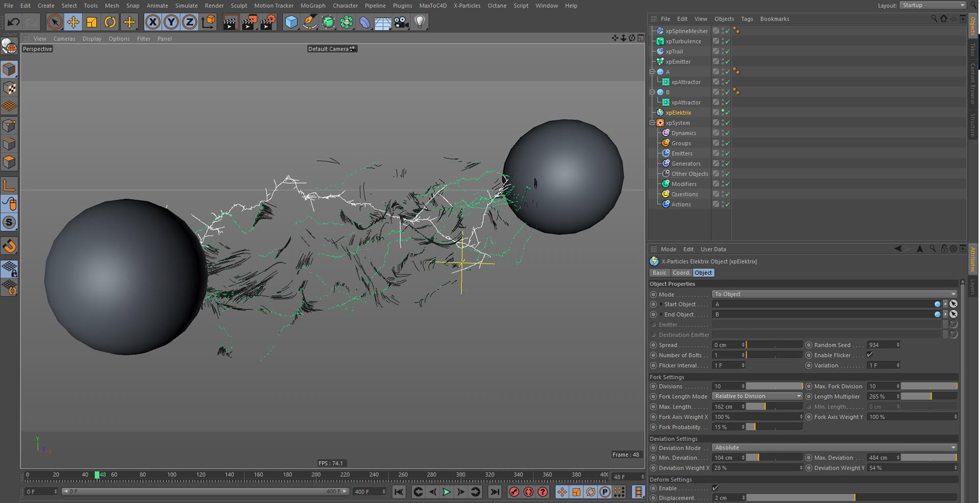Screen dimensions: 980x503
Task: Toggle the Enable Flicker checkbox
Action: point(870,355)
